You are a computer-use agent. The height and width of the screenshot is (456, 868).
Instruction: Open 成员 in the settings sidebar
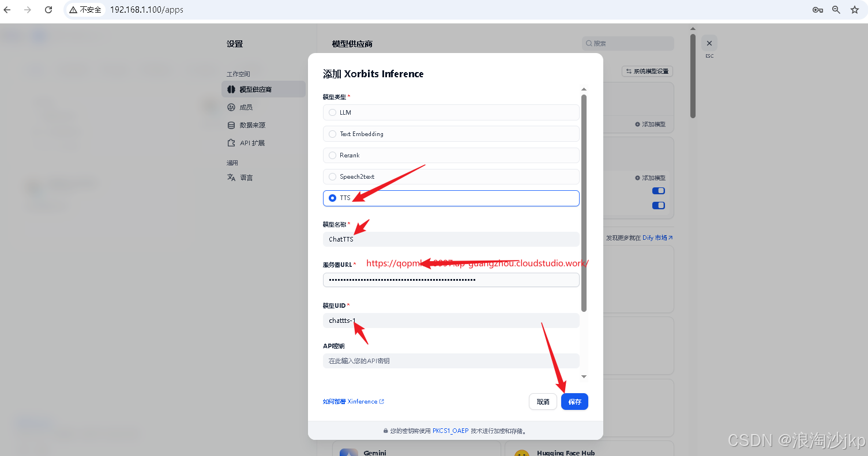(264, 107)
